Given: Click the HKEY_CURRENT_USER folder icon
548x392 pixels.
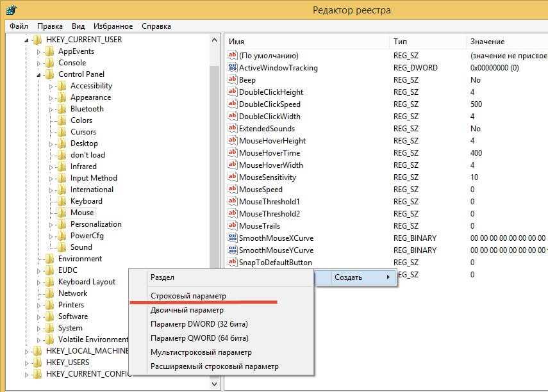Looking at the screenshot, I should (37, 40).
